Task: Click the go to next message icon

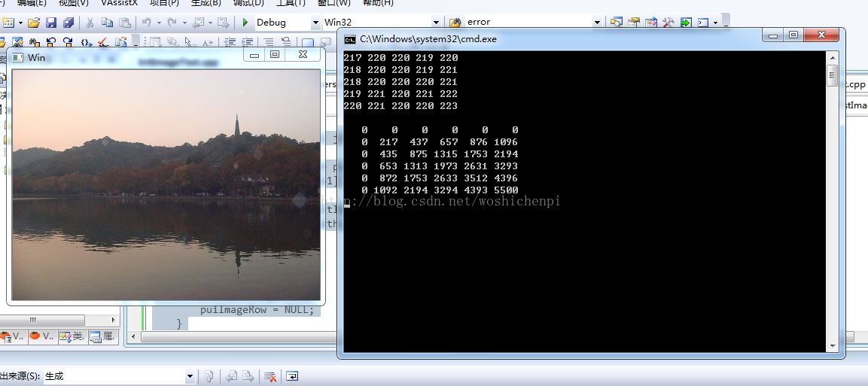Action: point(248,377)
